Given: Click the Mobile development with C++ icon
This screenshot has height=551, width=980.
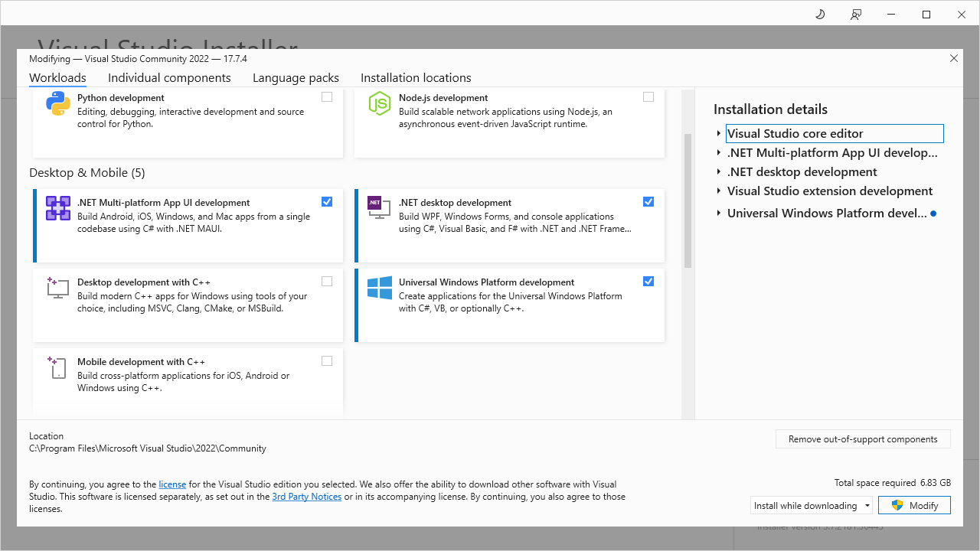Looking at the screenshot, I should (57, 368).
